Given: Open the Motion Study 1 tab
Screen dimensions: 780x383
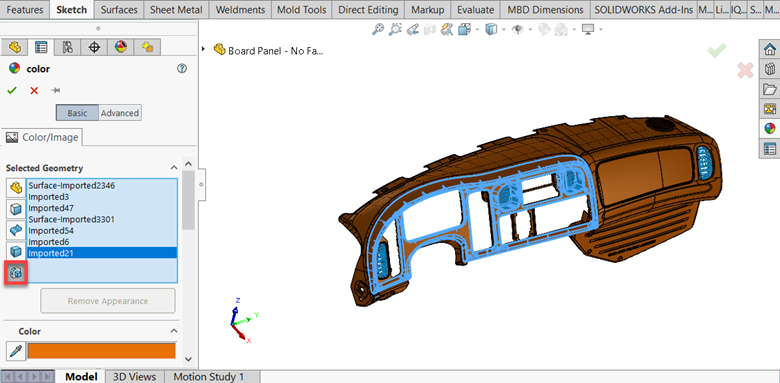Looking at the screenshot, I should [208, 377].
